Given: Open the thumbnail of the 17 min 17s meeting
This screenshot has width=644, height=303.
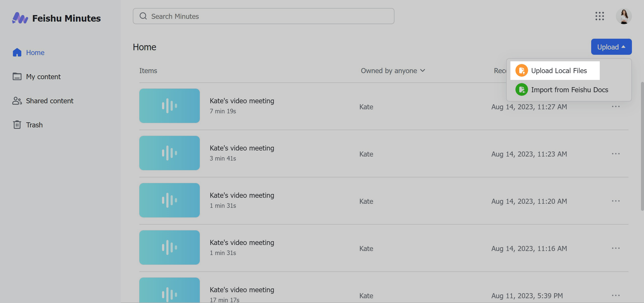Looking at the screenshot, I should pyautogui.click(x=169, y=291).
